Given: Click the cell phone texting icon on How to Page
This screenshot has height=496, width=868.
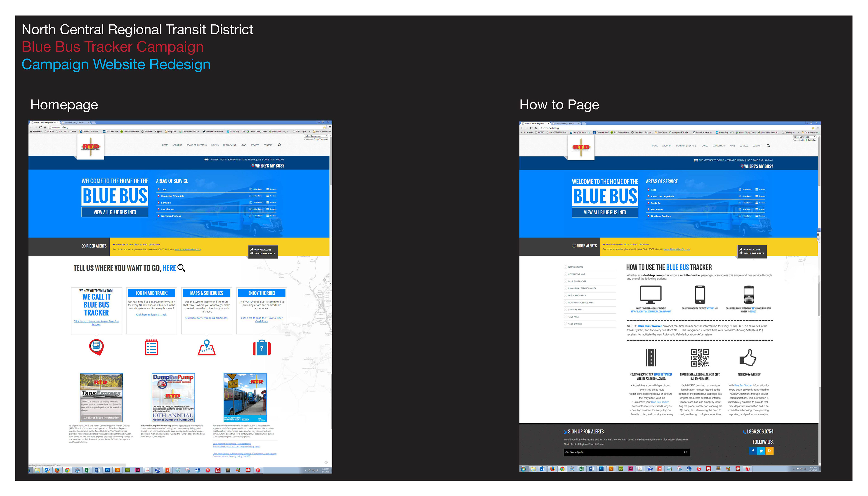Looking at the screenshot, I should tap(748, 295).
